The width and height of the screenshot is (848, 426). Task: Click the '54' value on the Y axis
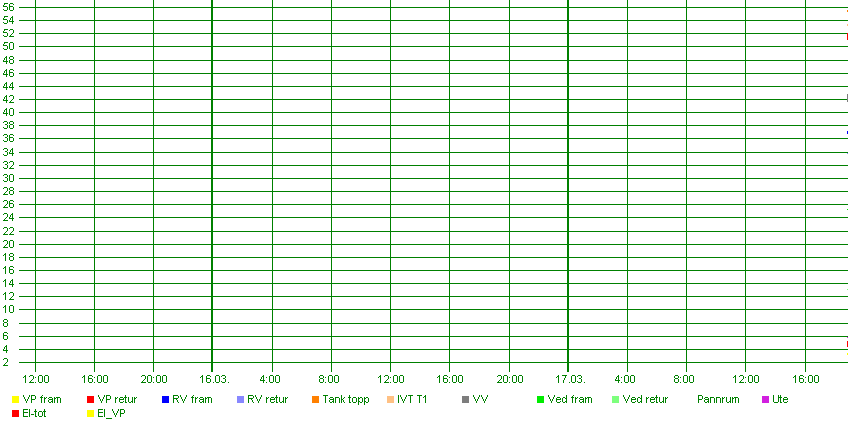(x=8, y=21)
